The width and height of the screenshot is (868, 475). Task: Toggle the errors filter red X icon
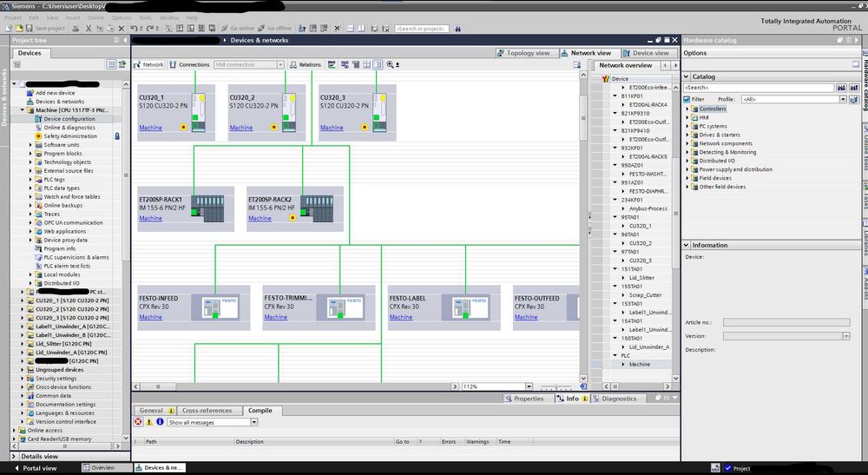138,422
